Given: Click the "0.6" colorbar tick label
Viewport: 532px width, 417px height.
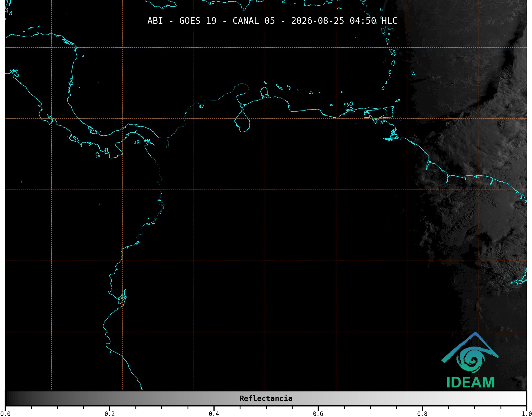Looking at the screenshot, I should (x=318, y=414).
